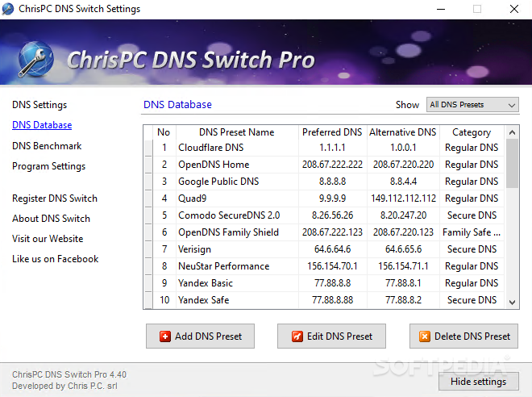
Task: Click the DNS table scrollbar thumb
Action: [x=512, y=163]
